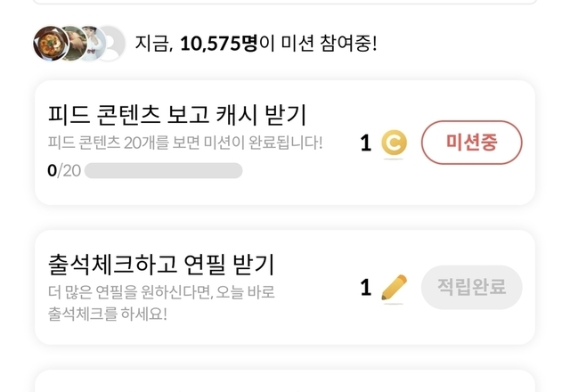The height and width of the screenshot is (392, 570).
Task: Open the 피드 콘텐츠 보고 캐시 받기 mission title
Action: click(175, 114)
